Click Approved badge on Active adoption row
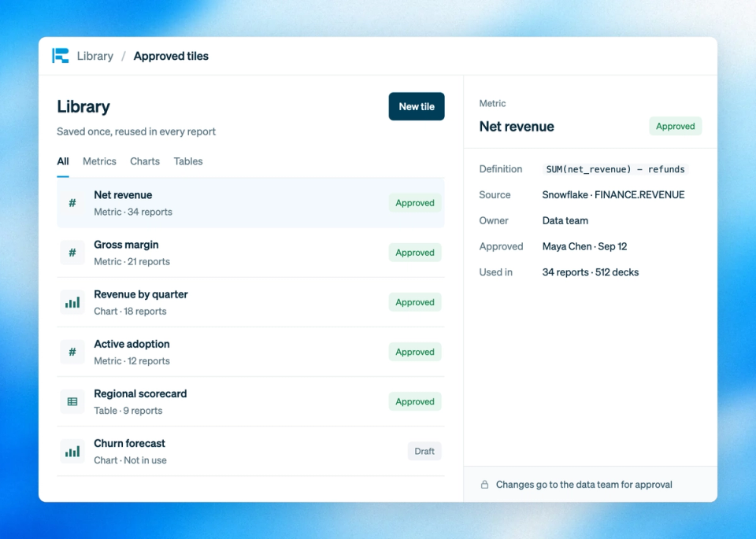756x539 pixels. 415,352
